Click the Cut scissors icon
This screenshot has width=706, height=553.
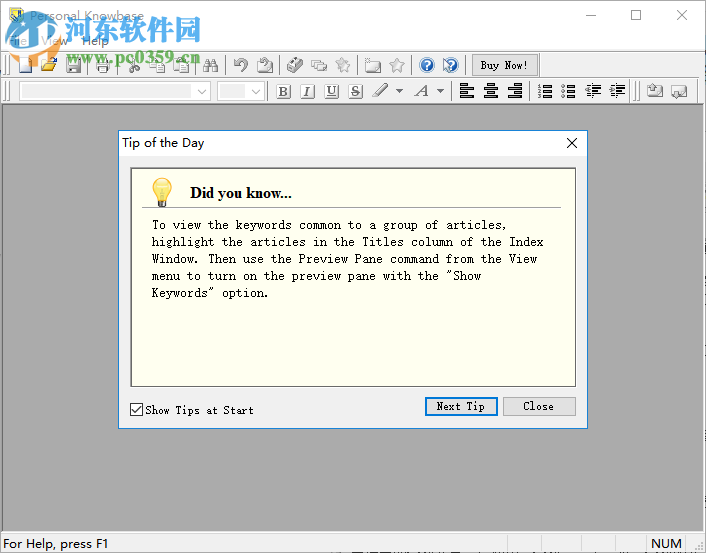tap(134, 66)
